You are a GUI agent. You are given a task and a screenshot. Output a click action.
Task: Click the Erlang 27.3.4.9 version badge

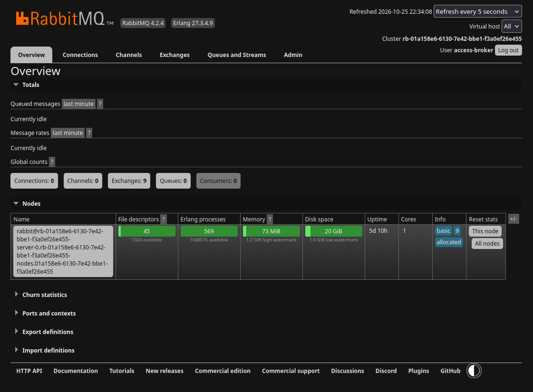coord(193,23)
